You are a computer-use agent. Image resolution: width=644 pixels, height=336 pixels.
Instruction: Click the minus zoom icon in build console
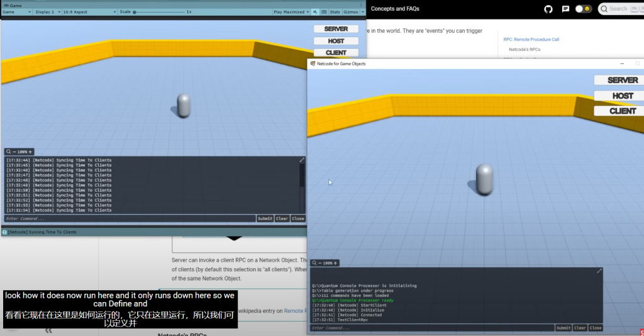tap(321, 263)
